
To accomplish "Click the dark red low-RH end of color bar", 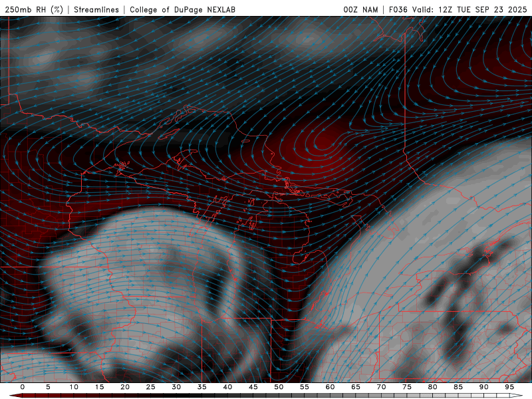I will 15,396.
